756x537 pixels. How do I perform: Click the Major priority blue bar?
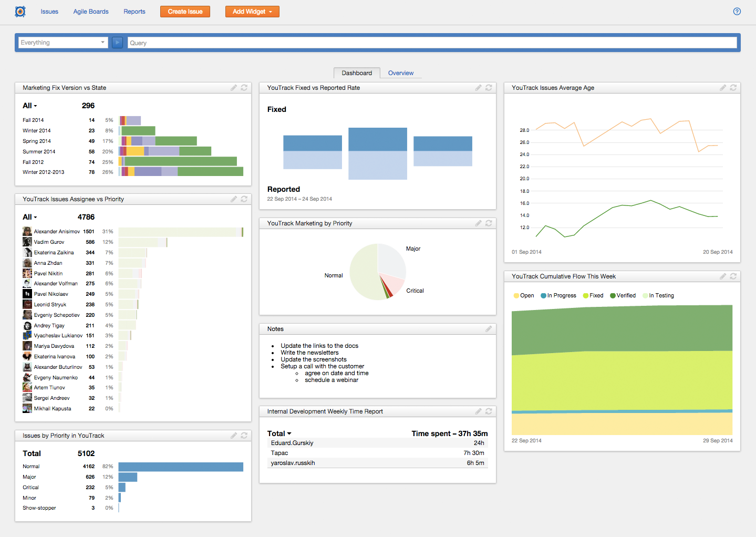tap(128, 477)
